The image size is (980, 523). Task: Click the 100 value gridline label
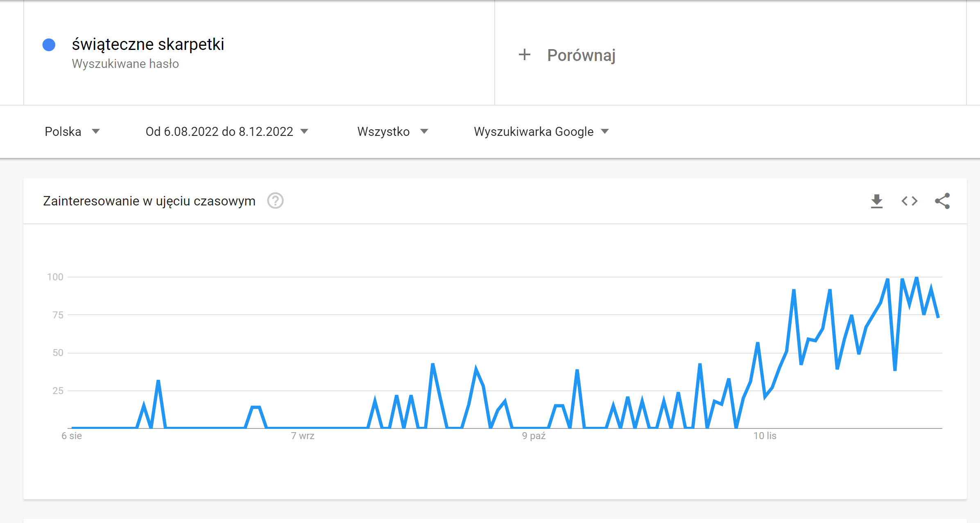click(x=55, y=277)
